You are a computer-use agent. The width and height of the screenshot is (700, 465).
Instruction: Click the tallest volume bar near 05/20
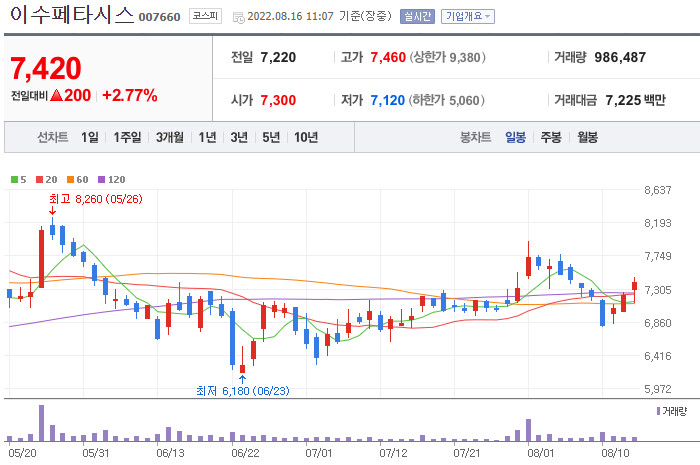[42, 423]
